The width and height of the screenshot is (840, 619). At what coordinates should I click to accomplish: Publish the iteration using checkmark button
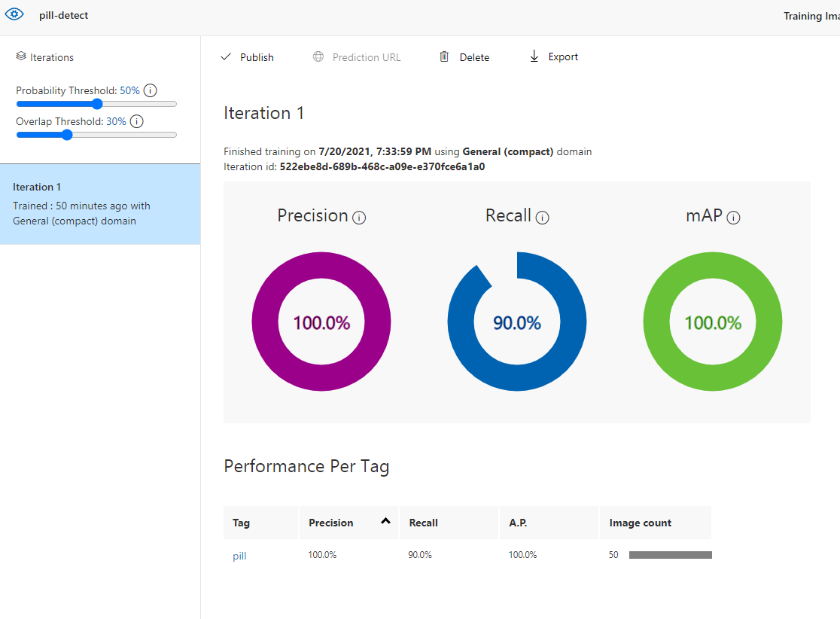click(x=247, y=56)
